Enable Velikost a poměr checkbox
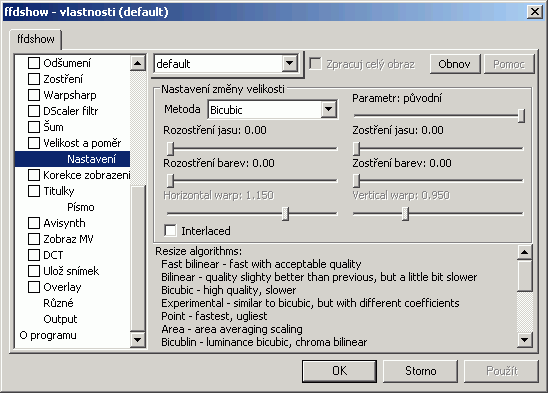The height and width of the screenshot is (393, 548). point(34,143)
